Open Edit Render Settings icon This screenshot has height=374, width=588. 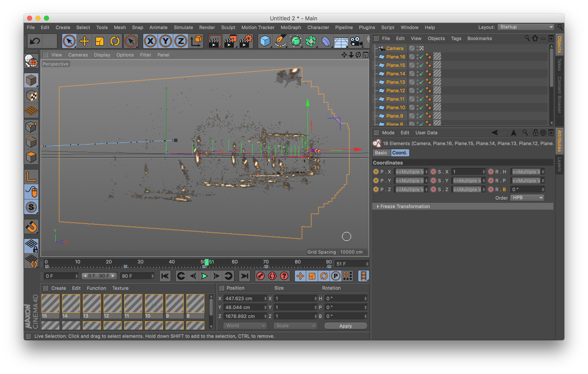click(246, 41)
